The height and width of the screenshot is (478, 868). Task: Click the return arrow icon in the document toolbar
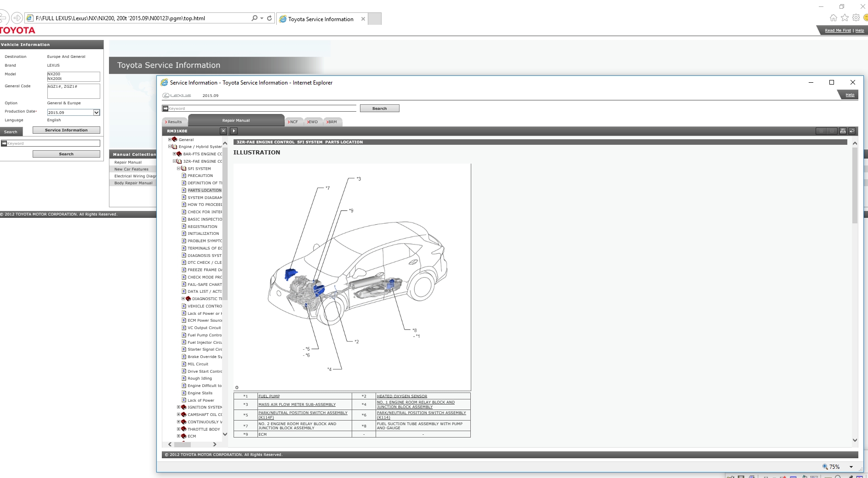853,131
